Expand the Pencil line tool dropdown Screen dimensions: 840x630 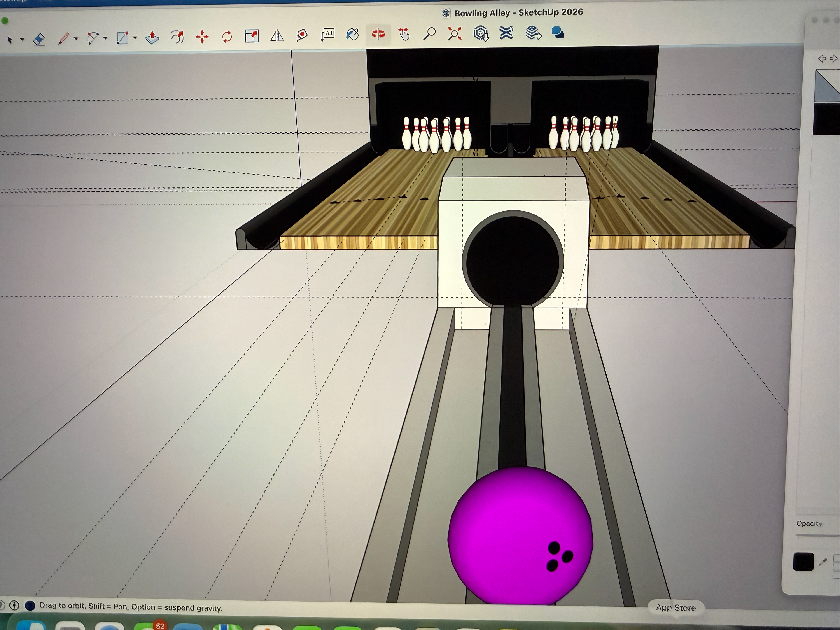[x=76, y=39]
